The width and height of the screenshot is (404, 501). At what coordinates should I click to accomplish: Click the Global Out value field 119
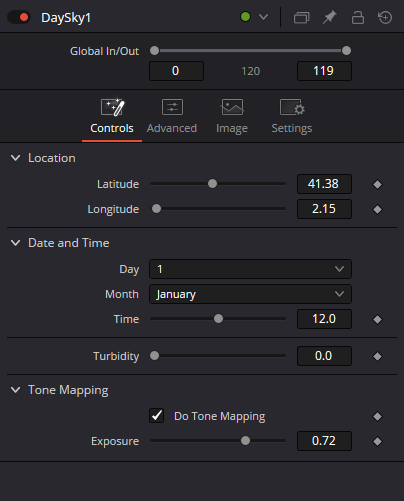[x=324, y=71]
